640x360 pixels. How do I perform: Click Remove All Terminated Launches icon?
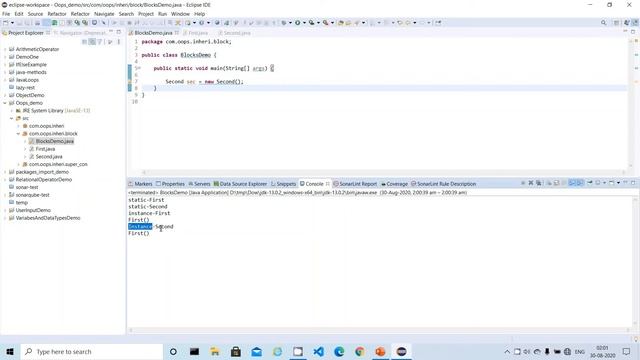point(539,183)
